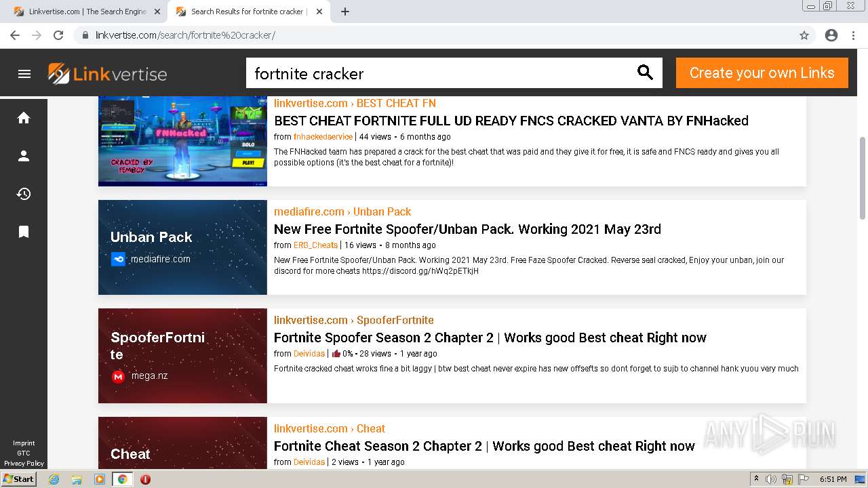Reload the page
This screenshot has height=488, width=868.
tap(58, 35)
